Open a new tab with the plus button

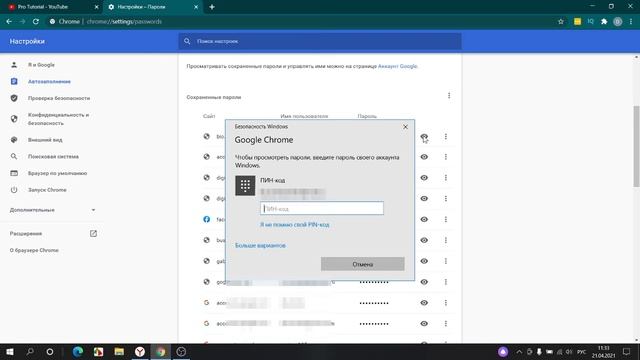(x=212, y=7)
